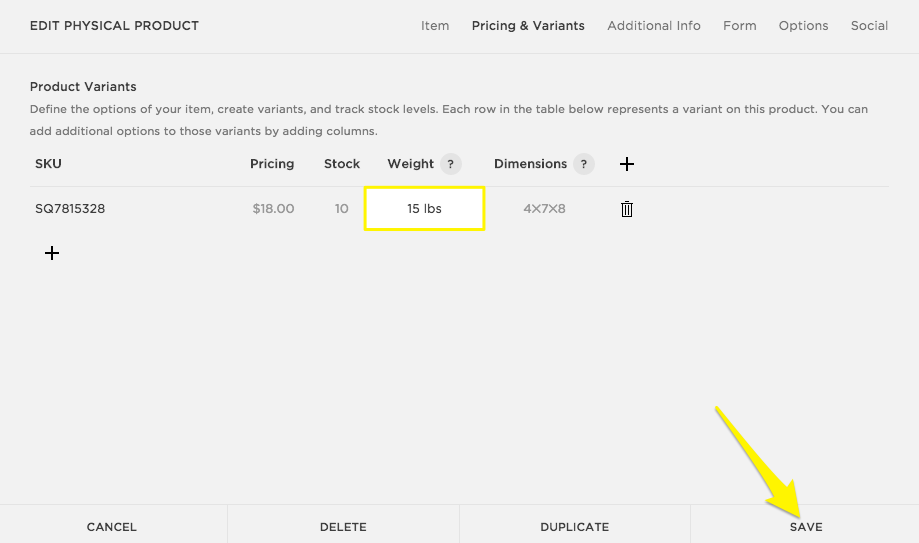The width and height of the screenshot is (919, 543).
Task: Edit the 4×7×8 dimensions value
Action: [544, 209]
